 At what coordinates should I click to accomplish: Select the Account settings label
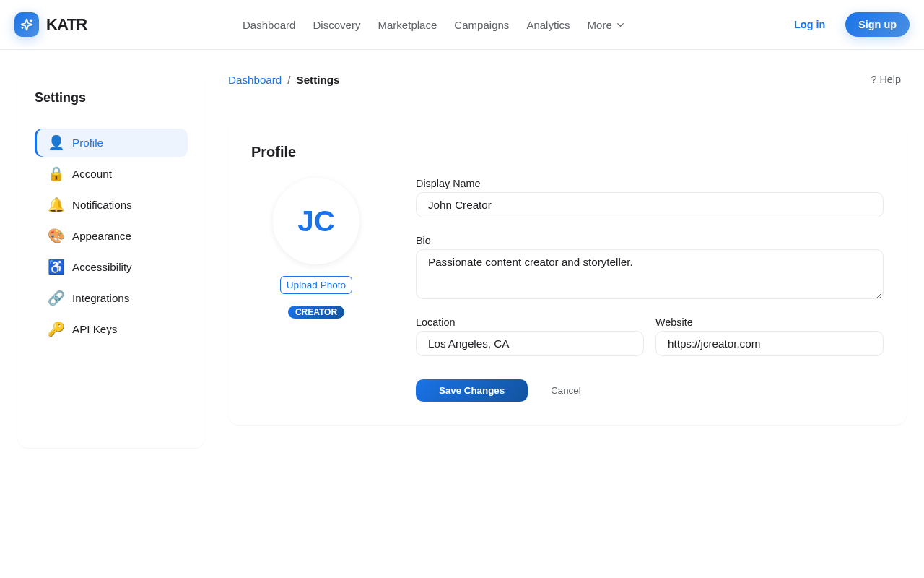pyautogui.click(x=92, y=174)
